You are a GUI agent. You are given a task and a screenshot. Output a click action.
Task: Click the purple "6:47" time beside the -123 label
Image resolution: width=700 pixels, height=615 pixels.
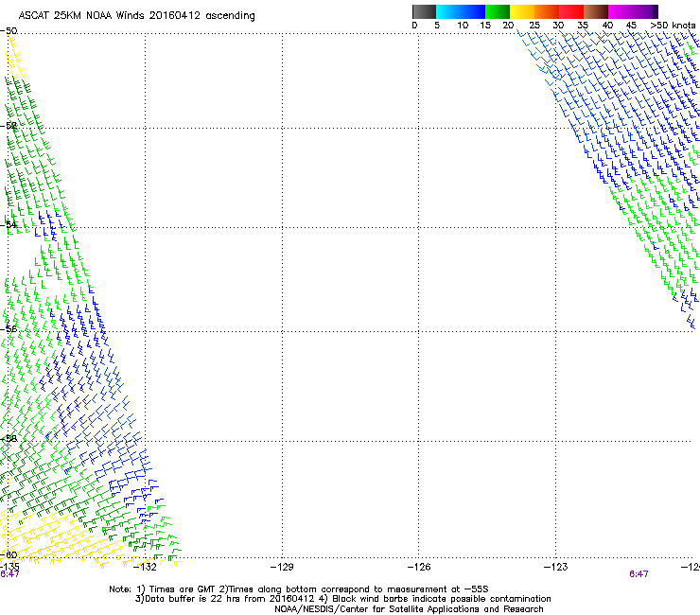tap(639, 574)
